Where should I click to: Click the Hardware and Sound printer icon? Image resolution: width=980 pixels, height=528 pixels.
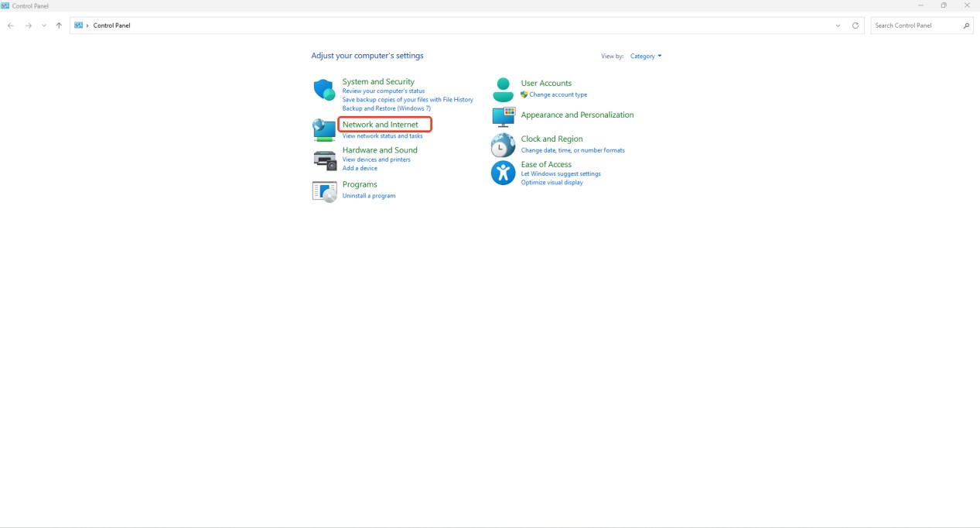(324, 159)
